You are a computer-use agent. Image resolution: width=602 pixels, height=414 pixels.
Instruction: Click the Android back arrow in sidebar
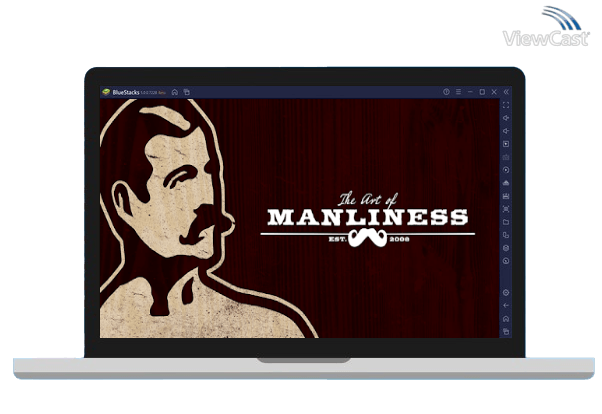click(x=506, y=306)
